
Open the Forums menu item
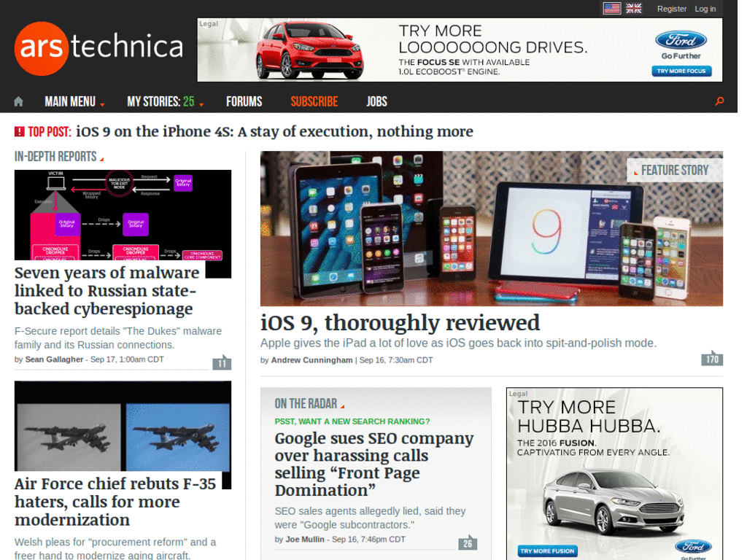click(244, 101)
